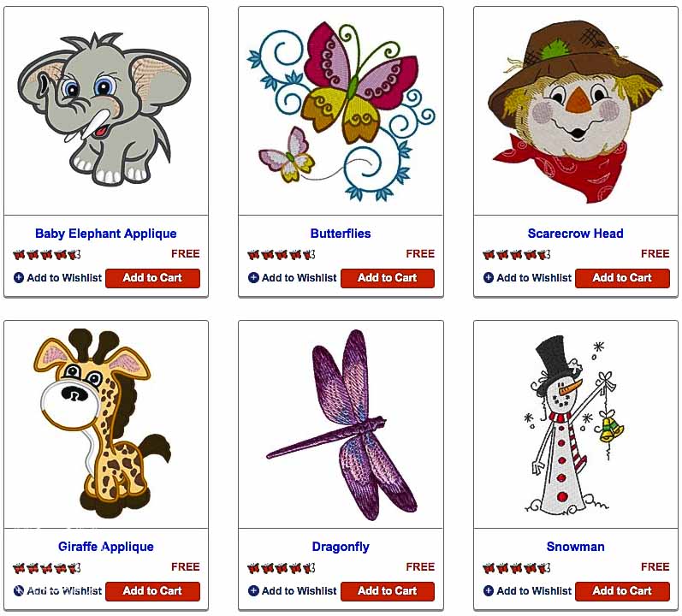Click the plus icon beside Snowman wishlist
The width and height of the screenshot is (682, 616).
[489, 591]
